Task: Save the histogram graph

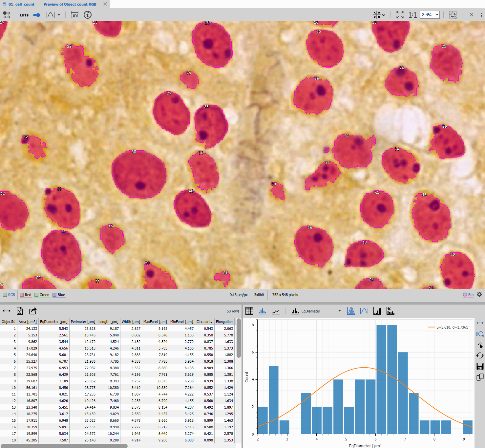Action: click(480, 366)
